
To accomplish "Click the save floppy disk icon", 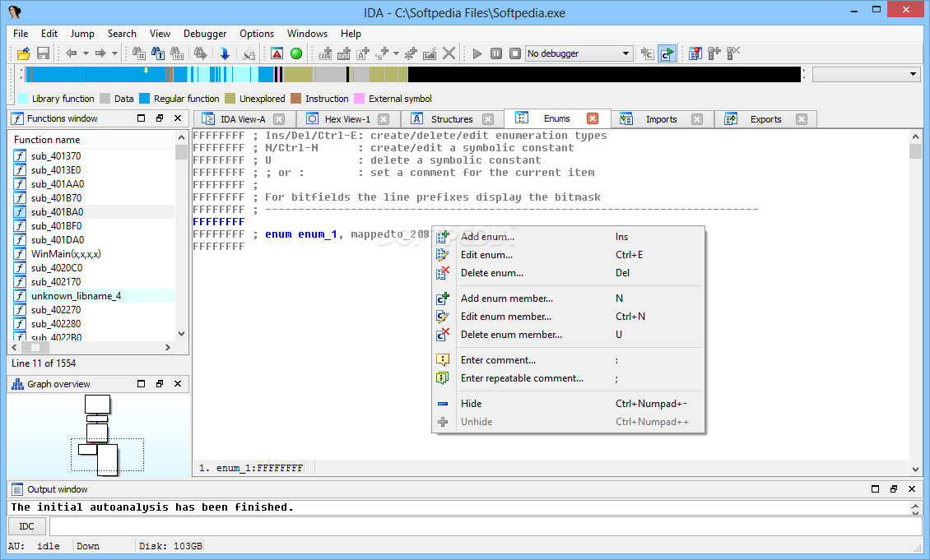I will pyautogui.click(x=43, y=53).
